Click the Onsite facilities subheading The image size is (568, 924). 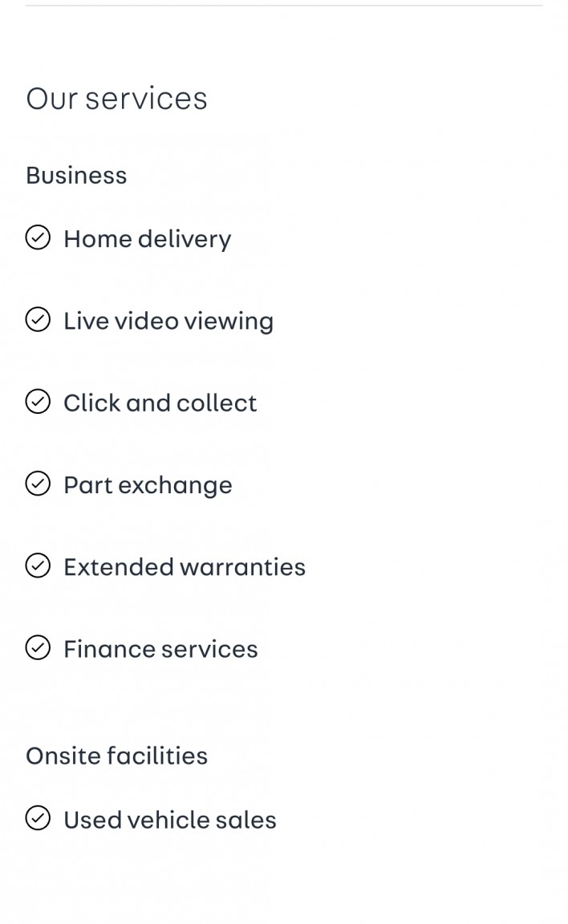pos(116,756)
